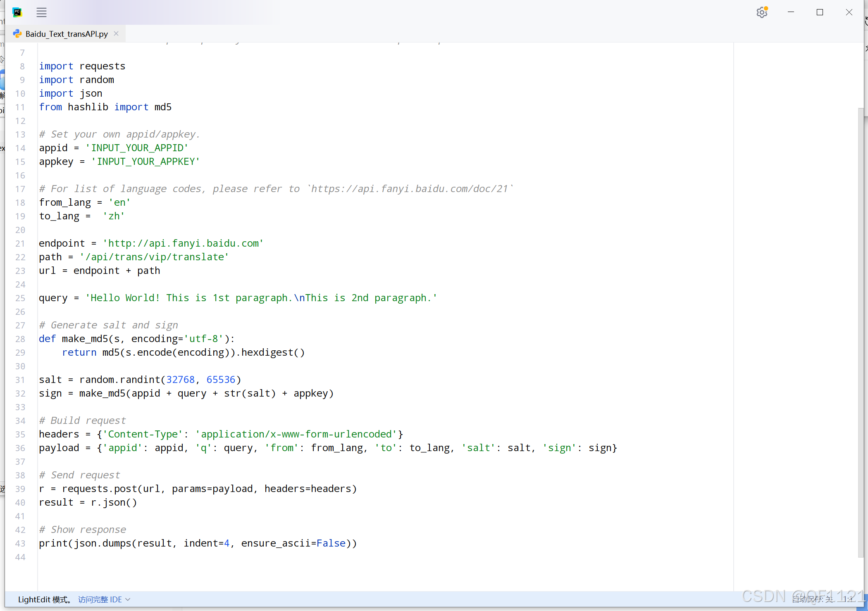This screenshot has height=611, width=868.
Task: Click gutter line number 28
Action: point(20,339)
